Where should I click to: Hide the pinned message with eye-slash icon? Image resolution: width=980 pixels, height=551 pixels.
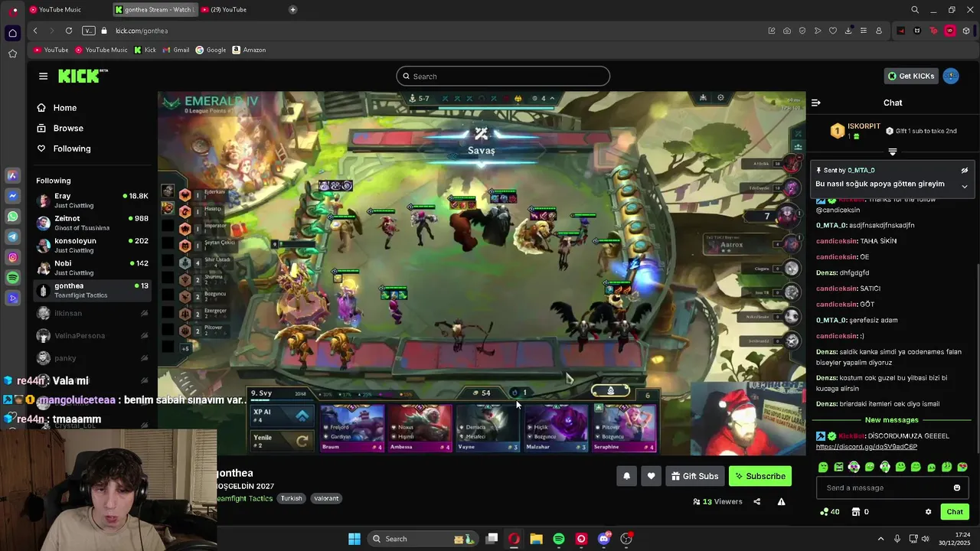[965, 171]
